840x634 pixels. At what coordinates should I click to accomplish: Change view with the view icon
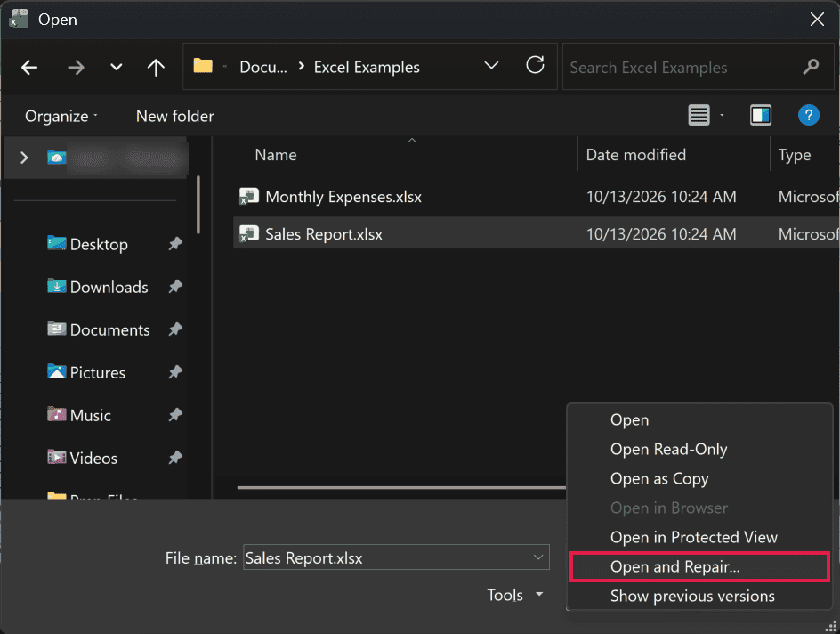pos(699,115)
